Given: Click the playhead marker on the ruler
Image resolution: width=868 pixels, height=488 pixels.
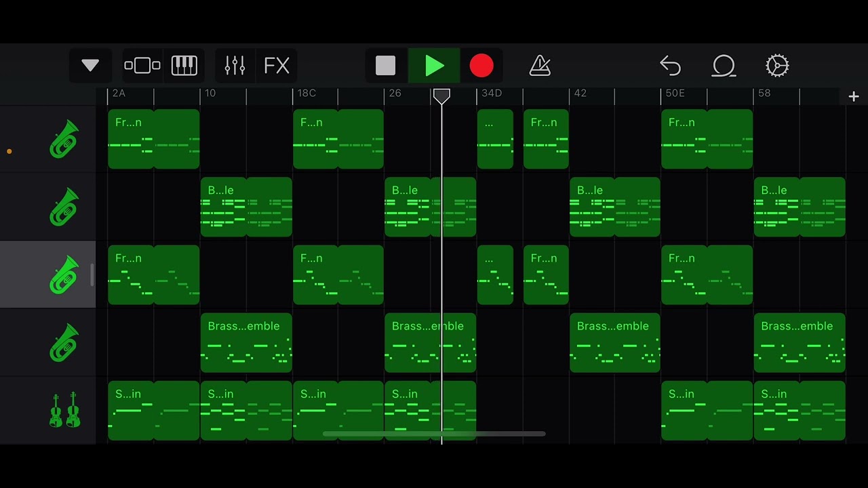Looking at the screenshot, I should [x=441, y=96].
